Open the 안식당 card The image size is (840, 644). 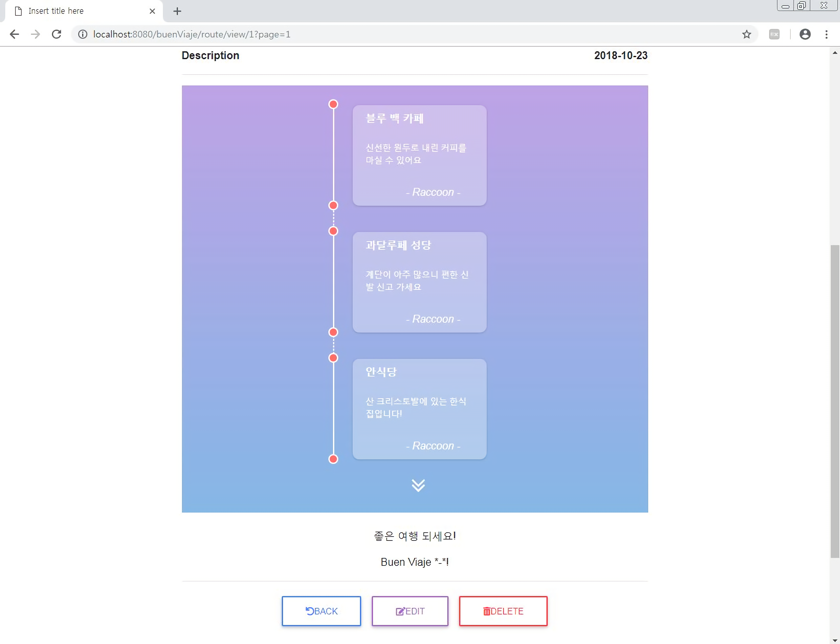(x=419, y=409)
